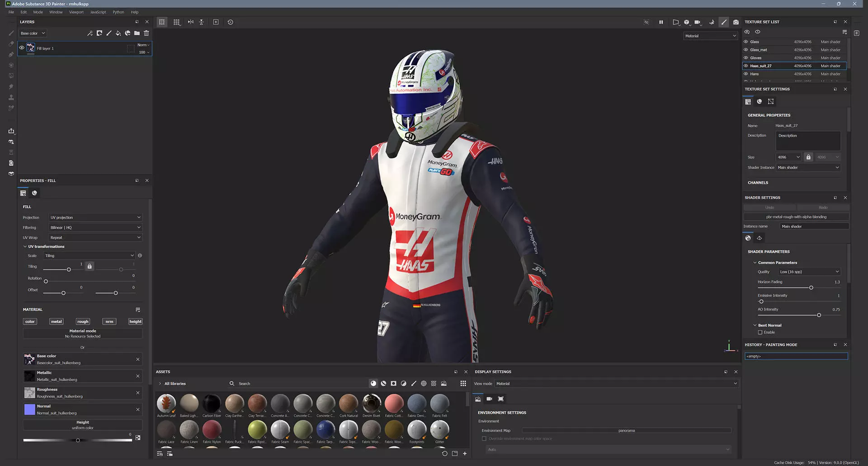
Task: Click the video camera selector icon in top toolbar
Action: click(698, 22)
